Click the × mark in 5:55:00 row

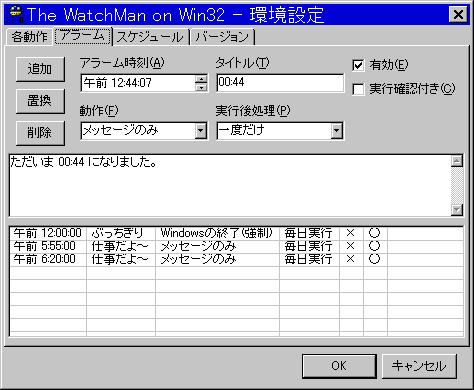click(350, 246)
